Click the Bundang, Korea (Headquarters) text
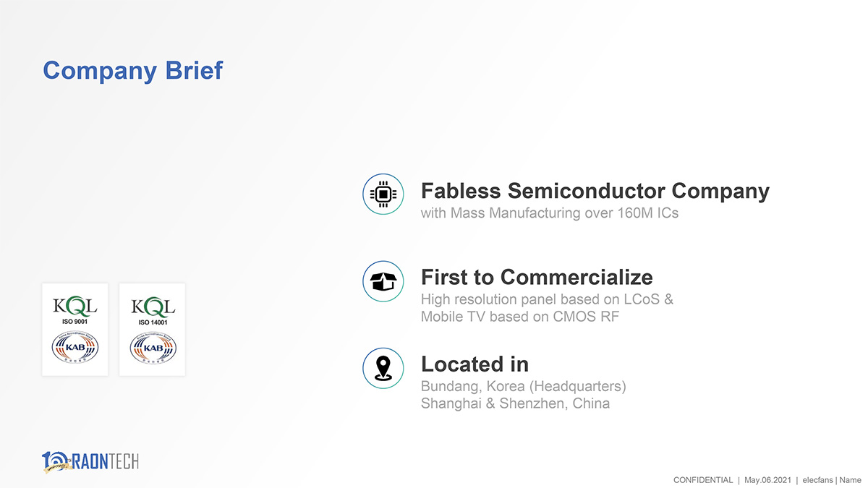 point(524,386)
